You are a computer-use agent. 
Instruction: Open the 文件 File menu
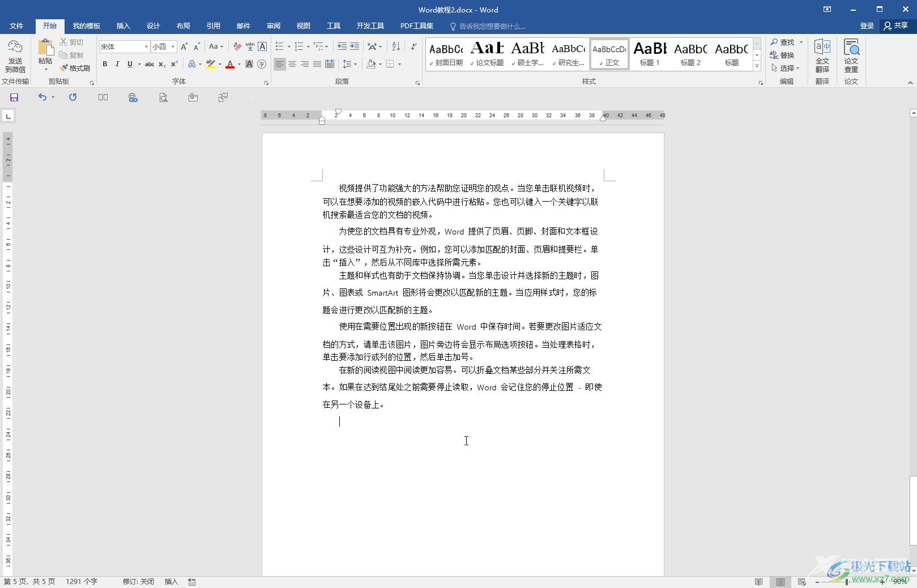[16, 26]
